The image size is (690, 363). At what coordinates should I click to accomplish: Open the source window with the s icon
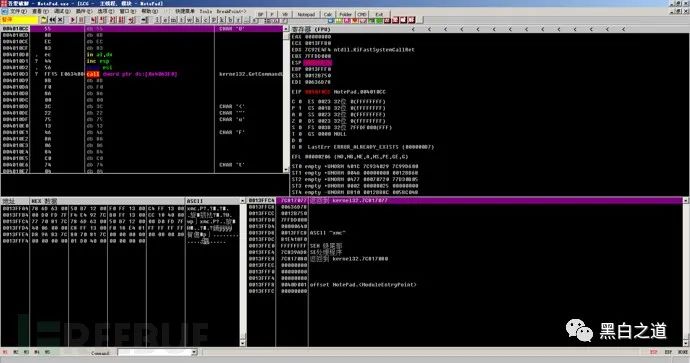tap(254, 20)
